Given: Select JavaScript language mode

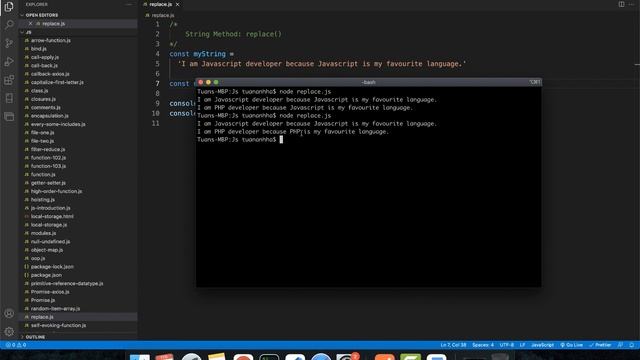Looking at the screenshot, I should pos(542,345).
